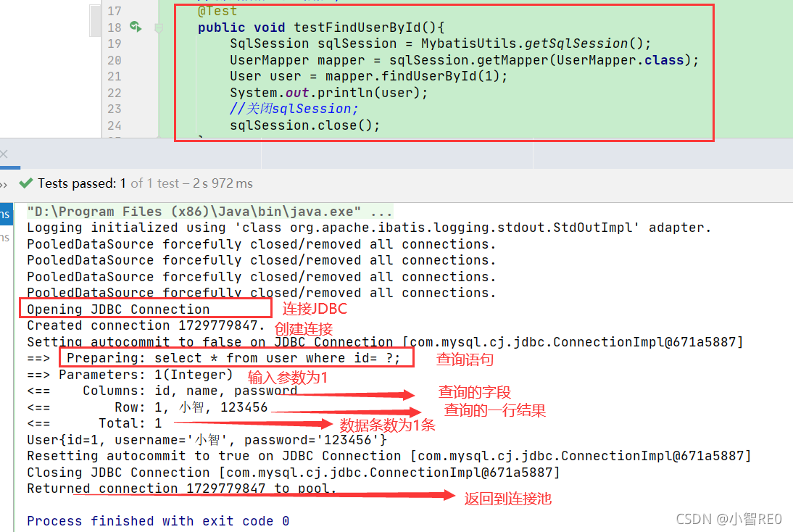Click line number 24 in the gutter
Screen dimensions: 793x532
(115, 125)
